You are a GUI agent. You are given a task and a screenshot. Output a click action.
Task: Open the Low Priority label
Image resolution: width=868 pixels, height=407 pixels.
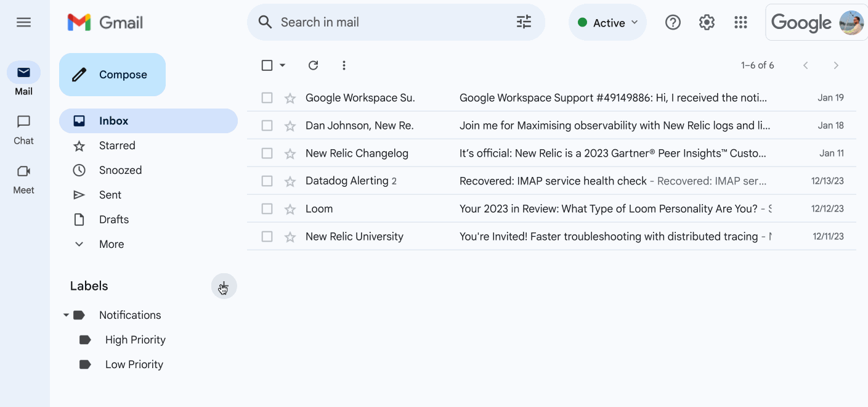coord(134,364)
